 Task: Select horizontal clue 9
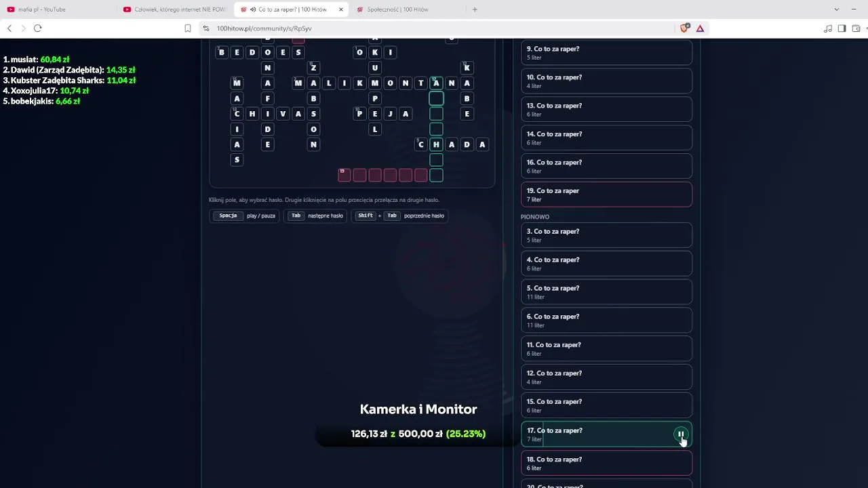click(x=606, y=53)
